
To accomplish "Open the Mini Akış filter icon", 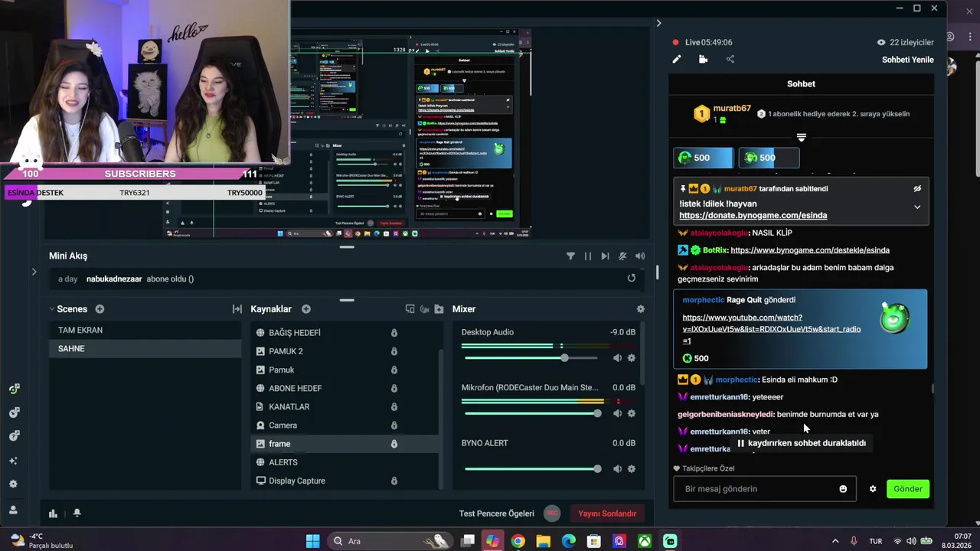I will [x=570, y=256].
